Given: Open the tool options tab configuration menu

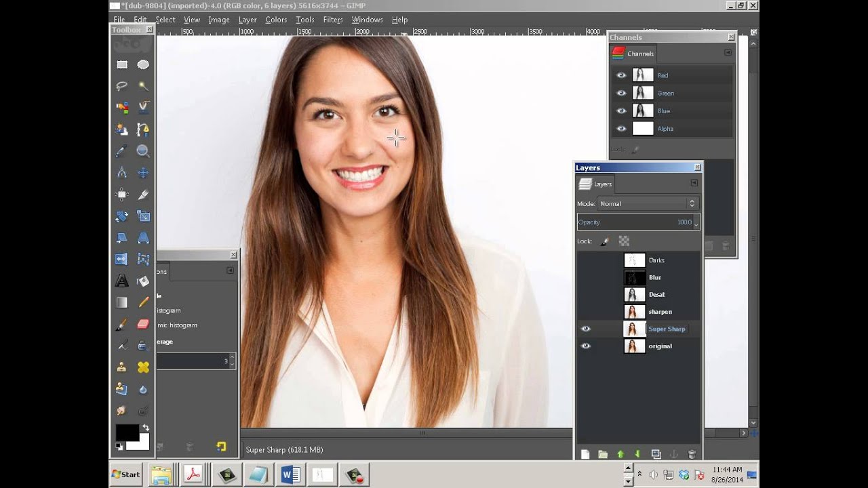Looking at the screenshot, I should point(230,270).
